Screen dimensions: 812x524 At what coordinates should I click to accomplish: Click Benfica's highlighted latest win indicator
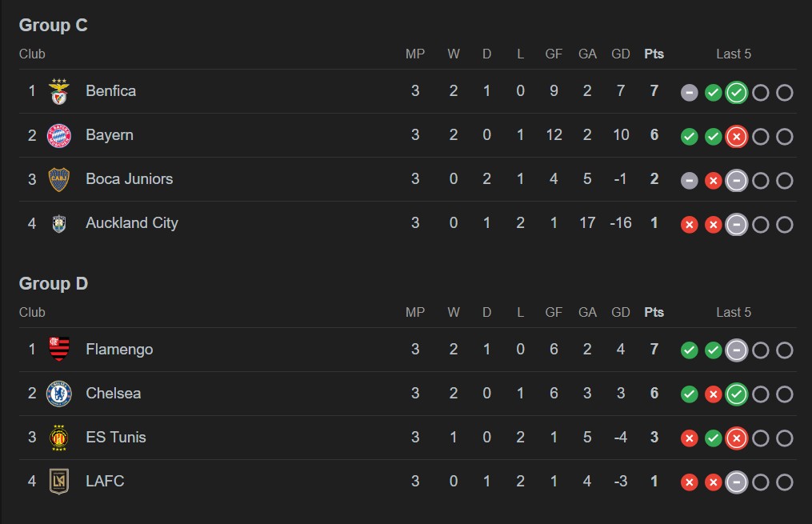click(737, 93)
